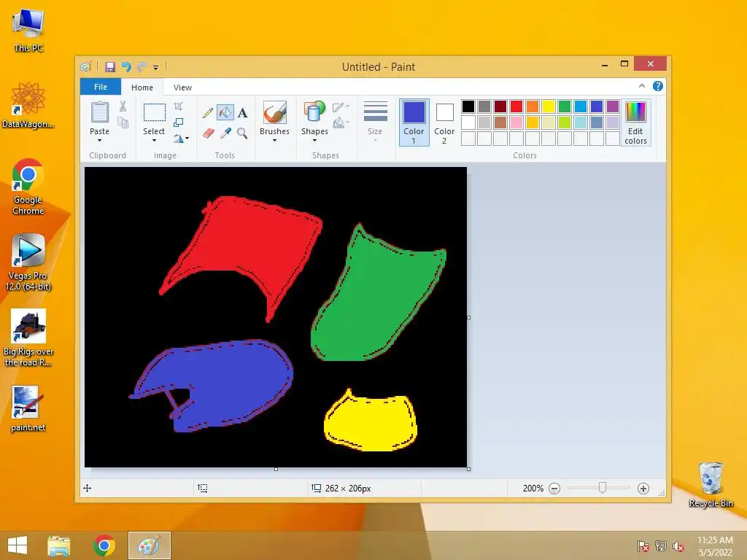This screenshot has height=560, width=747.
Task: Click the Resize icon in Image group
Action: tap(178, 122)
